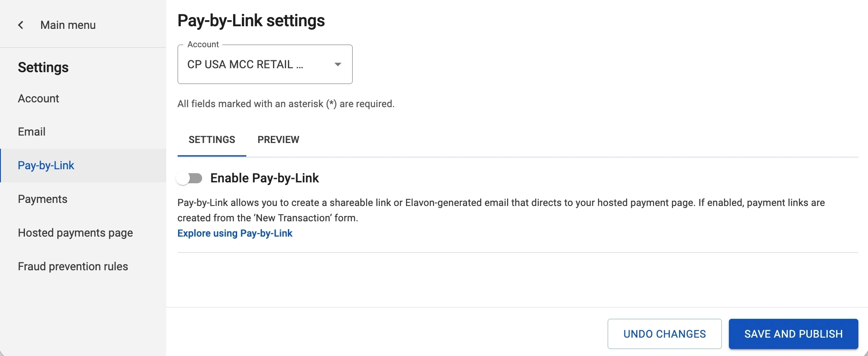The width and height of the screenshot is (868, 356).
Task: Open Payments settings in the sidebar
Action: 42,199
